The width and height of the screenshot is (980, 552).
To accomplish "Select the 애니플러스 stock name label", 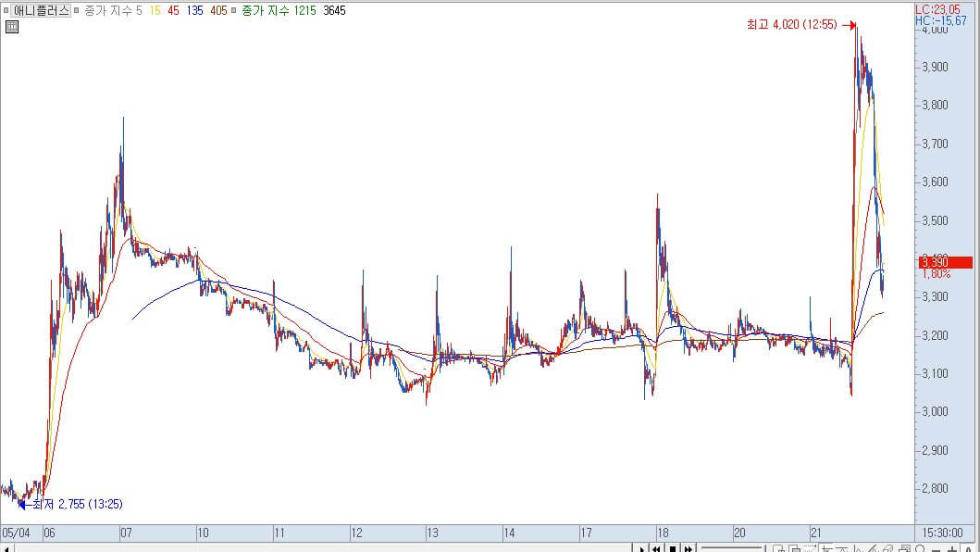I will pyautogui.click(x=42, y=10).
